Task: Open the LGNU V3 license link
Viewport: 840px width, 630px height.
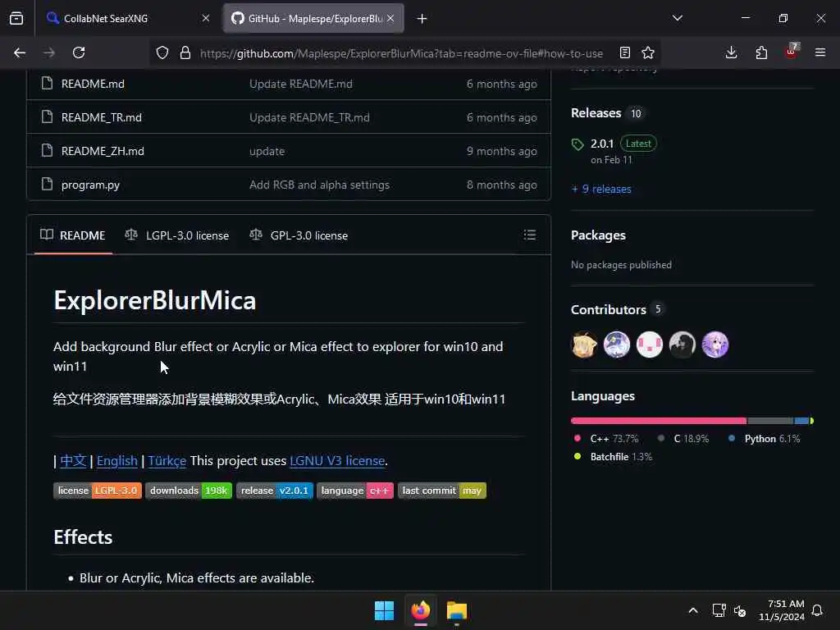Action: 337,461
